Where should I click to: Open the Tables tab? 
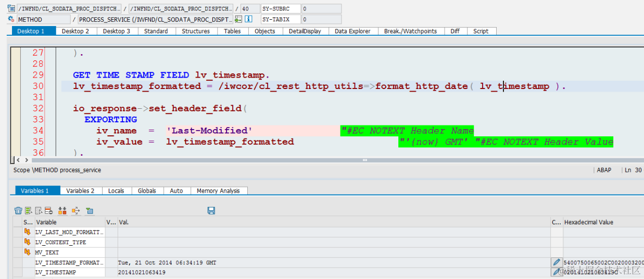(232, 31)
